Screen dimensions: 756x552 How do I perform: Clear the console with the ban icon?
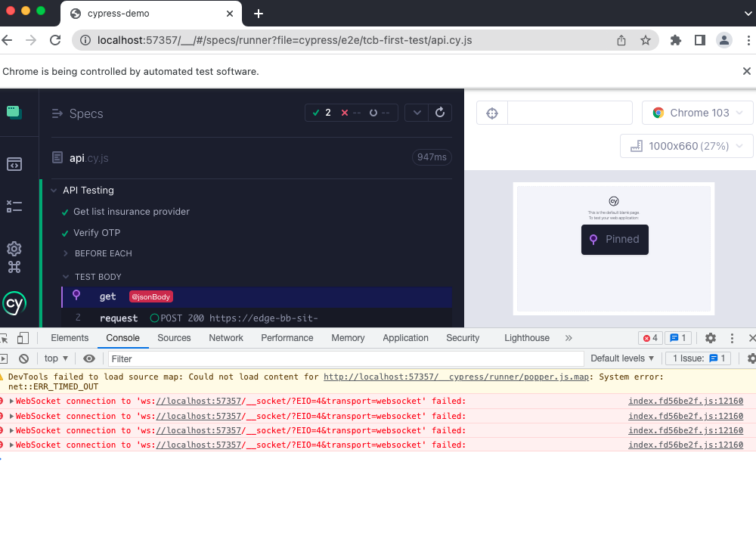tap(23, 358)
